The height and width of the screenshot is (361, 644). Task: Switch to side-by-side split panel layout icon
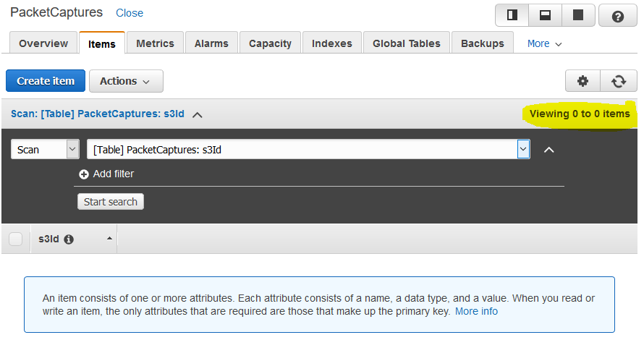[x=512, y=16]
